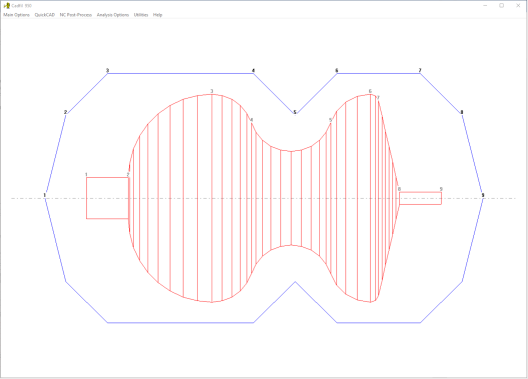The width and height of the screenshot is (528, 379).
Task: Select red profile point label 8
Action: pos(399,189)
